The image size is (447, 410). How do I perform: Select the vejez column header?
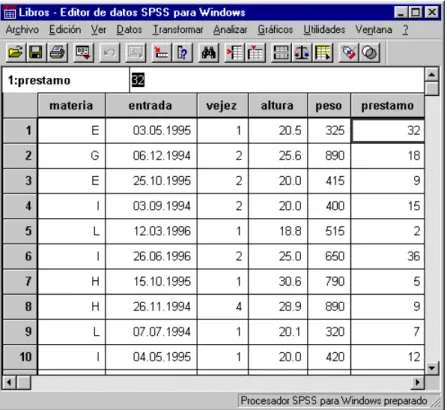pyautogui.click(x=222, y=106)
